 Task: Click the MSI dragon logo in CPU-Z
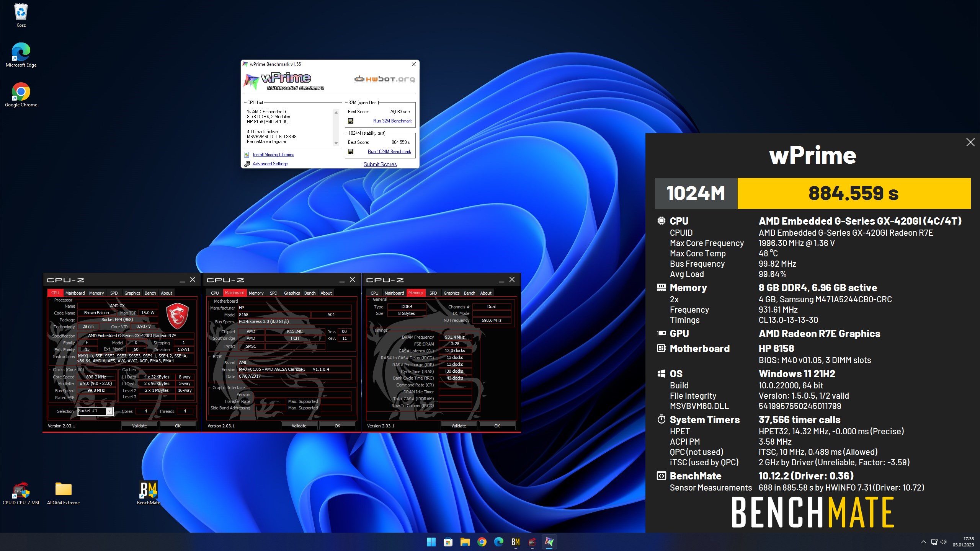(x=177, y=316)
